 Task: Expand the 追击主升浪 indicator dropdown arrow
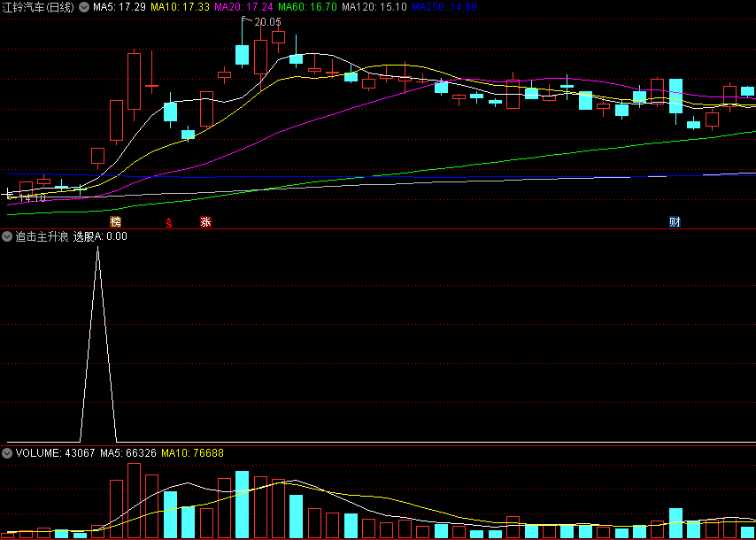(7, 236)
